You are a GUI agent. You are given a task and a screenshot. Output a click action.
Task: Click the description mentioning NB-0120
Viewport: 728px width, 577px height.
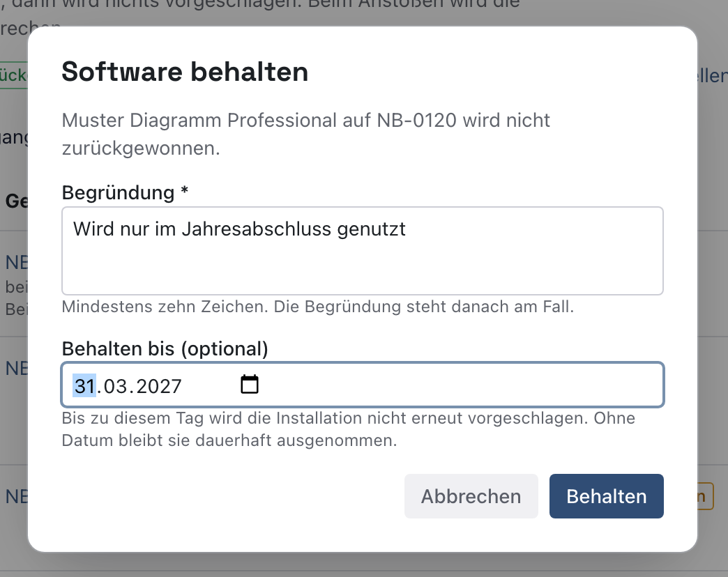[305, 134]
